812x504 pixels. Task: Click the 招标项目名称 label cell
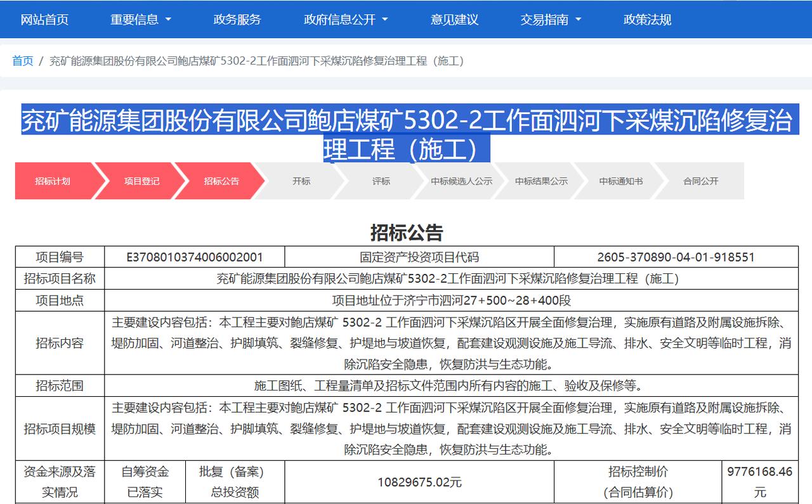point(60,279)
